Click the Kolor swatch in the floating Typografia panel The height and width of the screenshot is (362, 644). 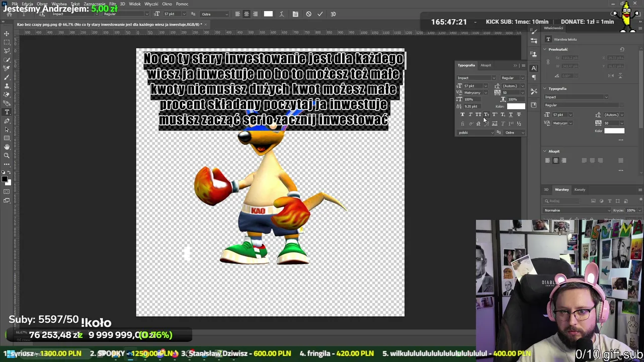(516, 107)
